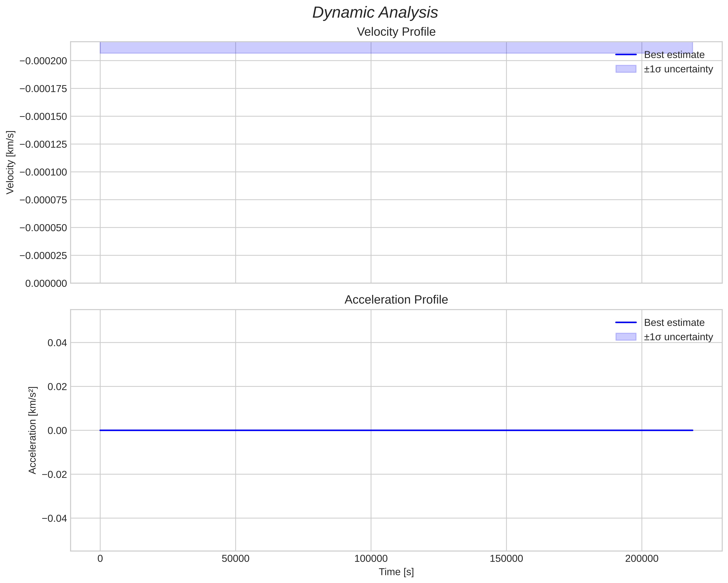Click the Time [s] x-axis label

coord(396,572)
